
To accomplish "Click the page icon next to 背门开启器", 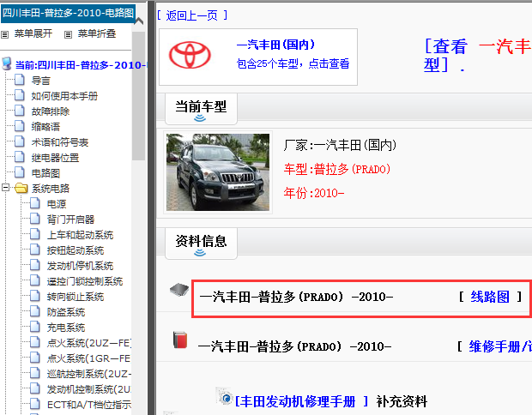I will (35, 219).
